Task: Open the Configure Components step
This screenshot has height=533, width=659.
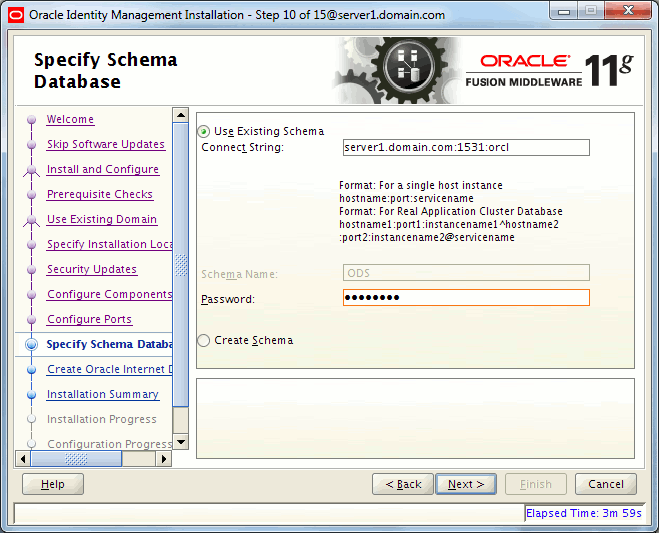Action: [x=110, y=294]
